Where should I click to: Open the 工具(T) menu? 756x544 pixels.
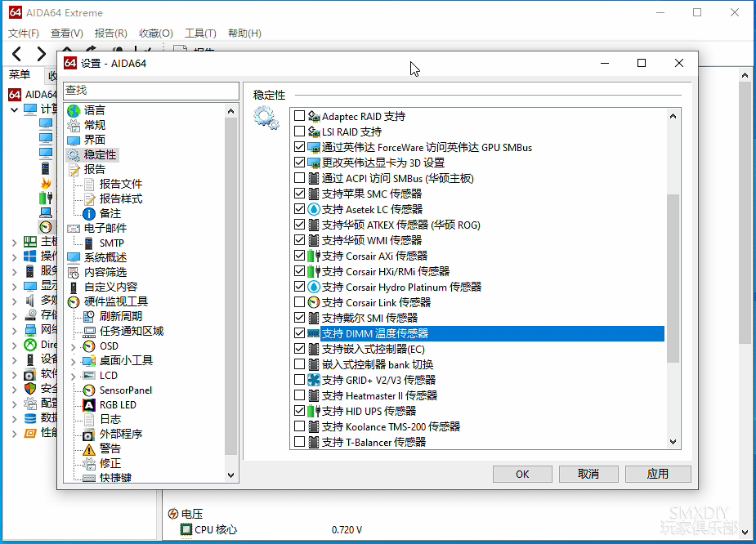(x=200, y=33)
